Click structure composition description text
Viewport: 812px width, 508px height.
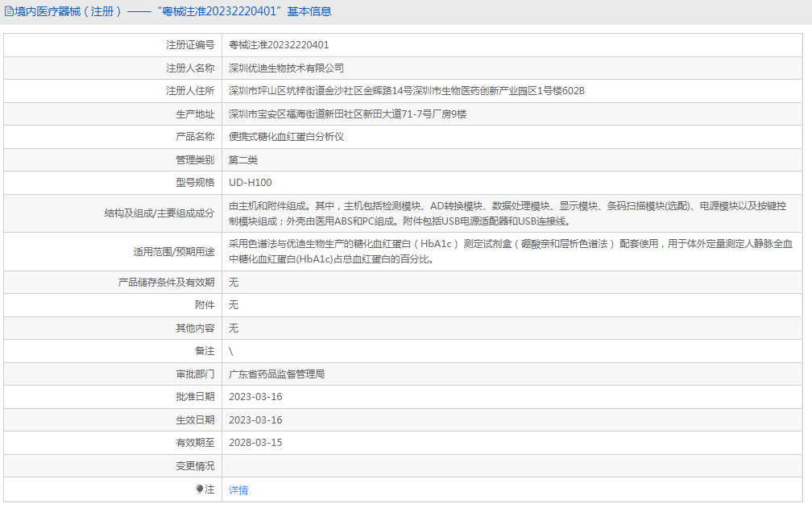[x=507, y=213]
